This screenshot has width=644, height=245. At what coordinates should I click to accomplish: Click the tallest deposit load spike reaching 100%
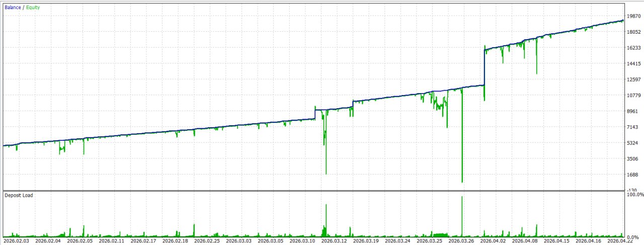(462, 197)
